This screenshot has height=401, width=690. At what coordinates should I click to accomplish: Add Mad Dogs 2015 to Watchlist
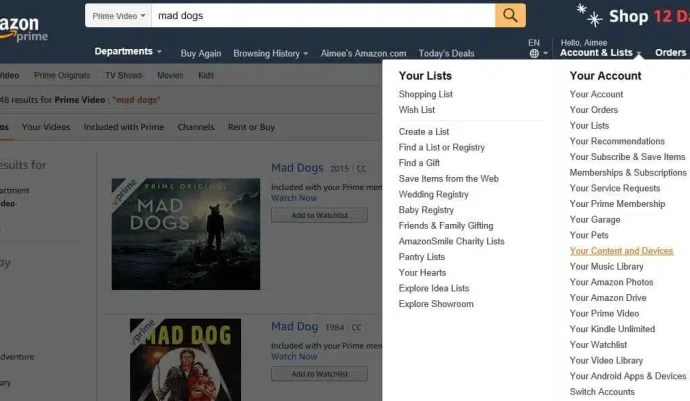pos(319,215)
